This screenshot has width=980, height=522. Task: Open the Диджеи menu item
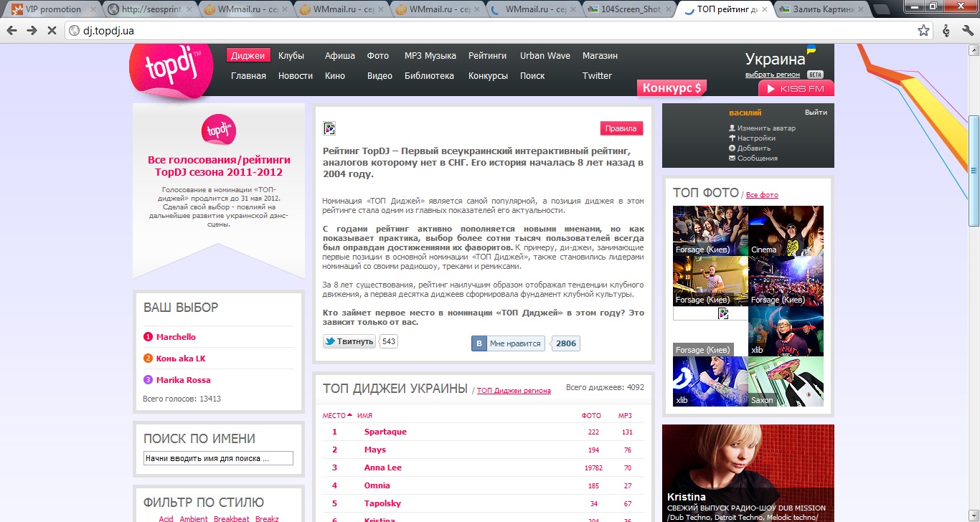click(247, 56)
